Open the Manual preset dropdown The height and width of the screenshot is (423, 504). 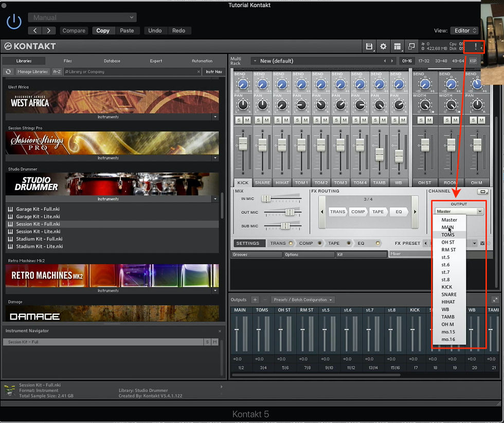pos(82,17)
